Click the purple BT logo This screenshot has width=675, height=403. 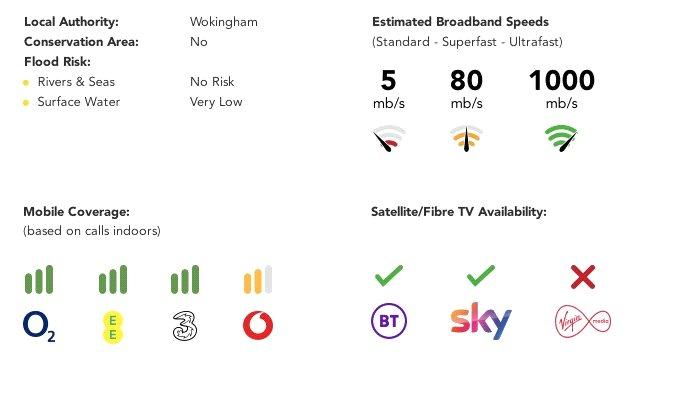point(389,321)
